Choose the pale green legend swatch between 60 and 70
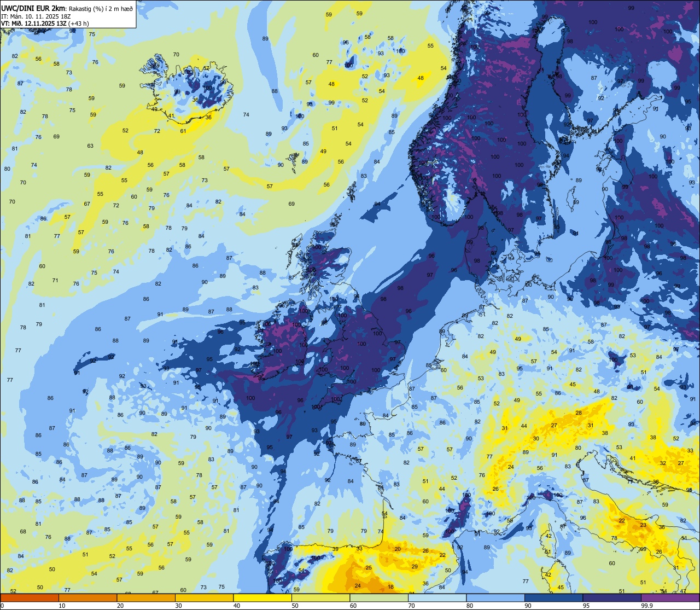The image size is (700, 610). (x=379, y=597)
